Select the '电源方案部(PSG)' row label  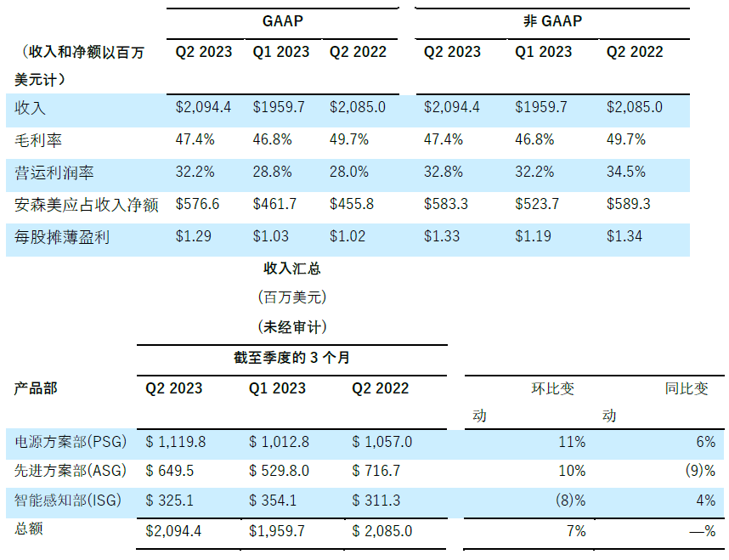71,442
